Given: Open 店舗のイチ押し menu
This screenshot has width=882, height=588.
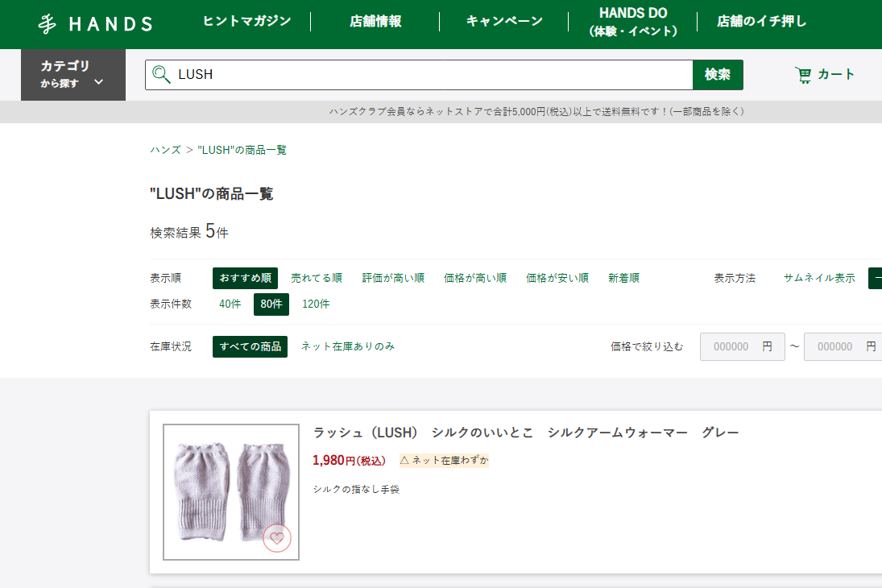Looking at the screenshot, I should pyautogui.click(x=762, y=22).
